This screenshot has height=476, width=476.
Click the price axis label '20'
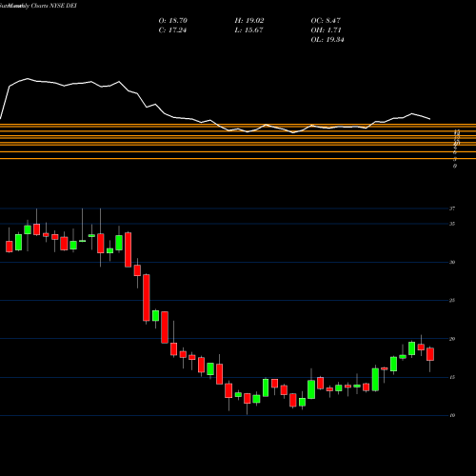(452, 339)
